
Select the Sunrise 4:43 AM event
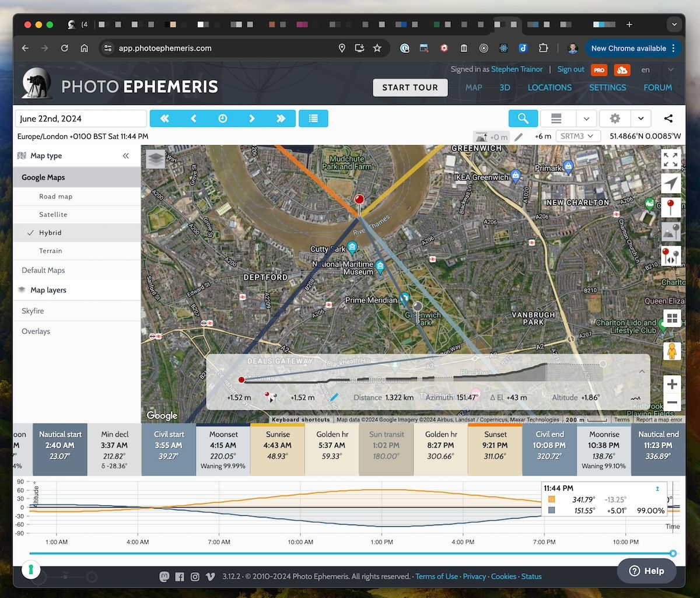[278, 450]
